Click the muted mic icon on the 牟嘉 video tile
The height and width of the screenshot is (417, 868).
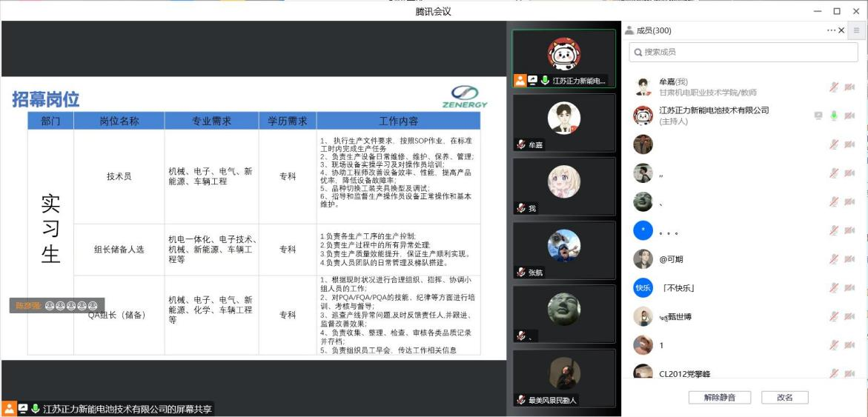tap(521, 145)
